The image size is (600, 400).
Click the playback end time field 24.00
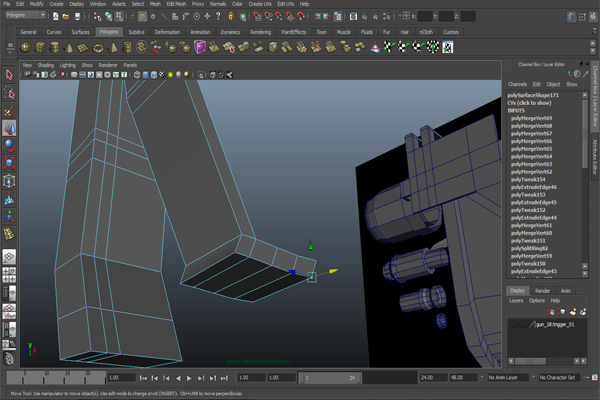(434, 377)
